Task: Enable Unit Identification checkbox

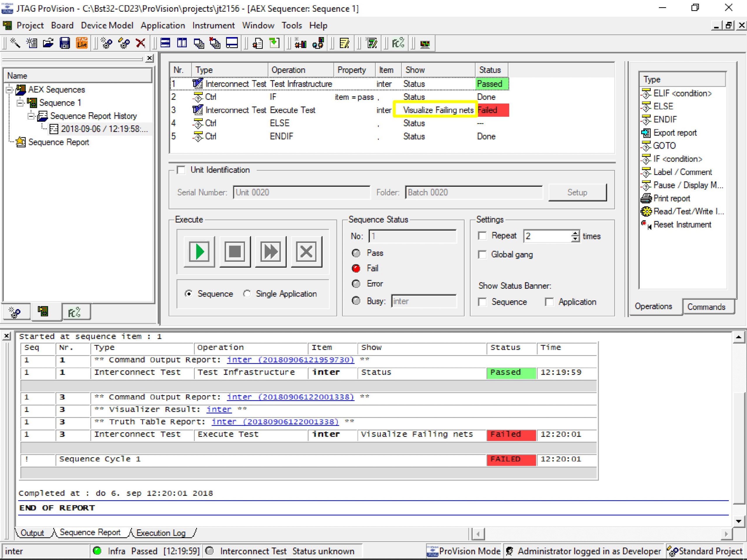Action: [x=181, y=170]
